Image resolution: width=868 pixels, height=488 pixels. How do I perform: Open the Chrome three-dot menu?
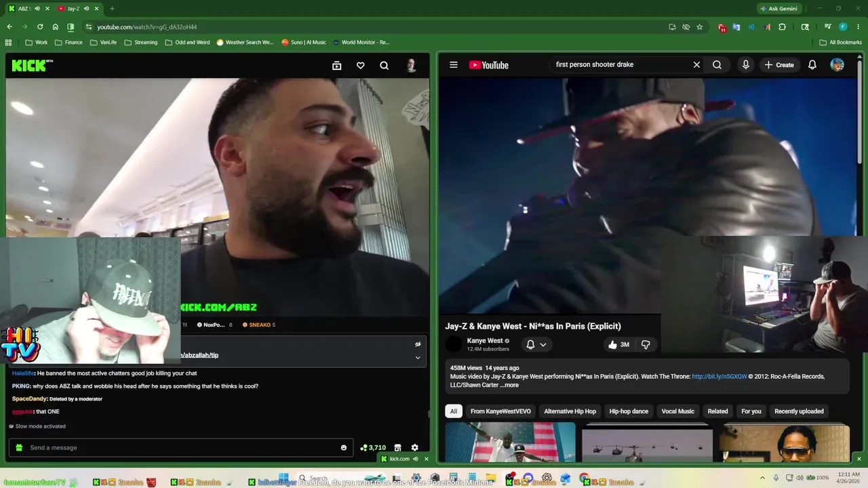tap(858, 27)
